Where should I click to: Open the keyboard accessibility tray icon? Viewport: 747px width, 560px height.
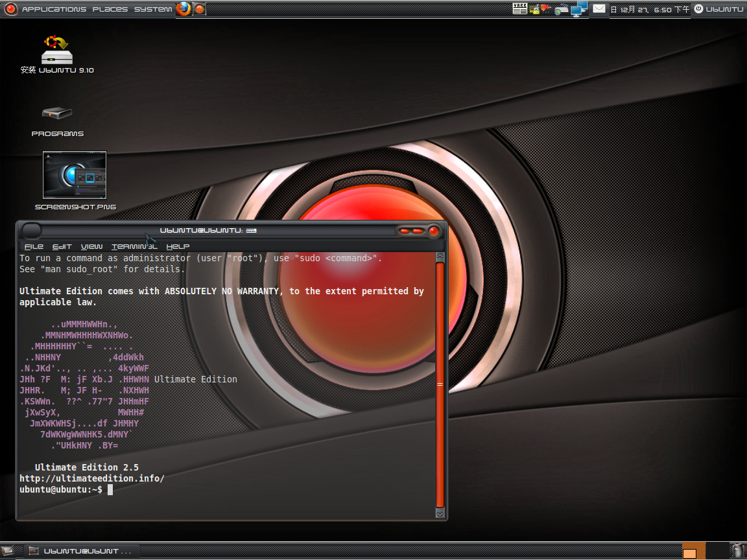pyautogui.click(x=534, y=8)
